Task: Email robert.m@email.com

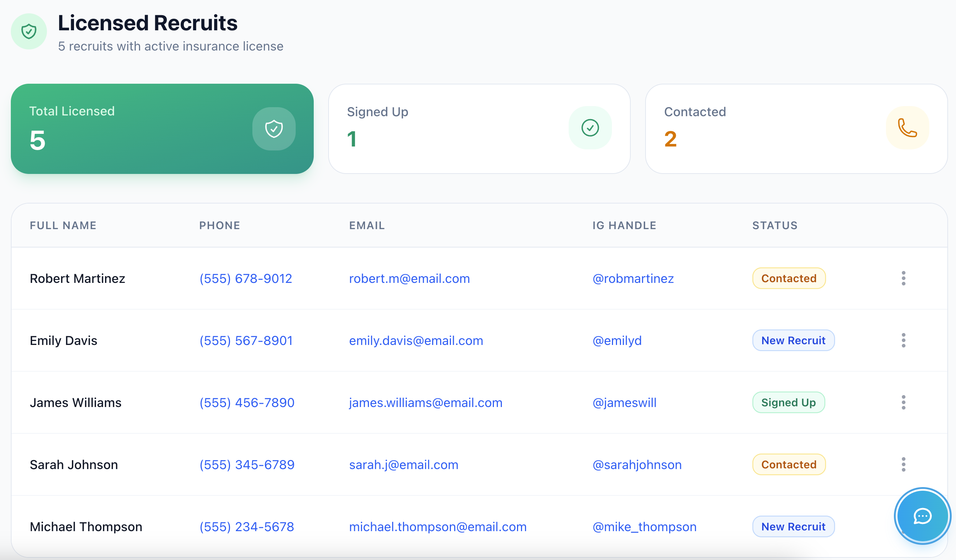Action: coord(409,279)
